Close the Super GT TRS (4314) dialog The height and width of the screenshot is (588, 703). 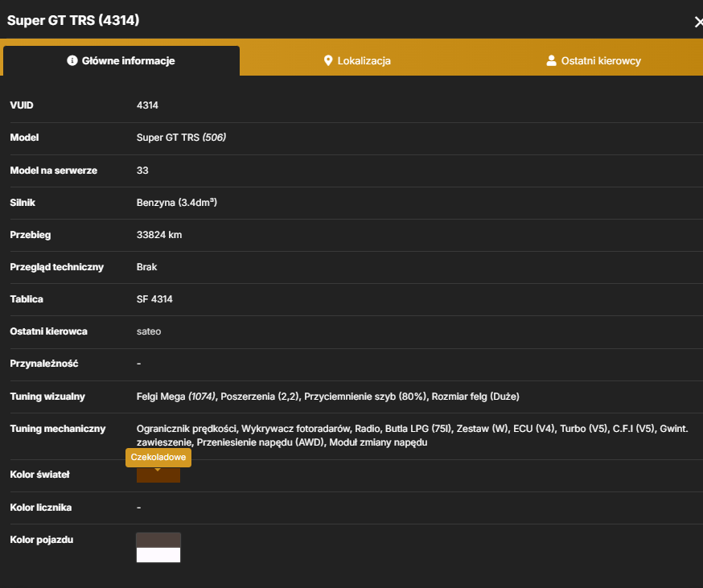[x=698, y=22]
